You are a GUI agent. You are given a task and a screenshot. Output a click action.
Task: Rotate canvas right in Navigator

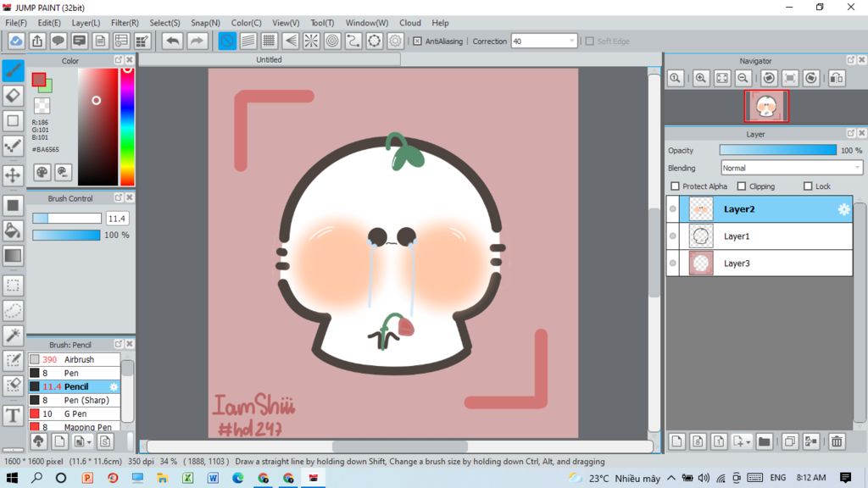811,78
